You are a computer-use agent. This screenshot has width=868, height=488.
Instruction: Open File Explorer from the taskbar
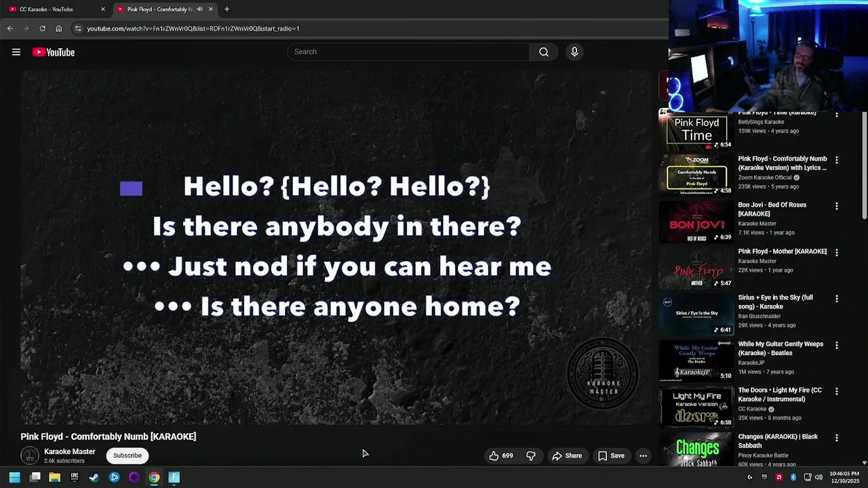coord(55,477)
